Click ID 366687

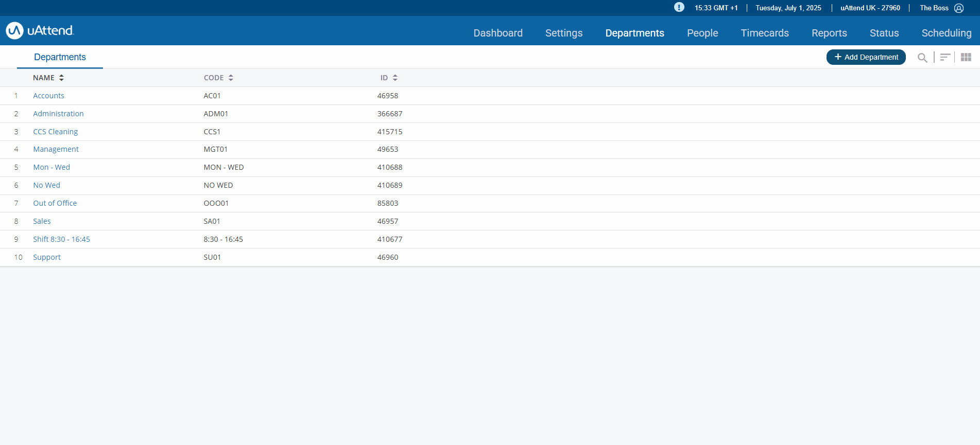tap(390, 114)
